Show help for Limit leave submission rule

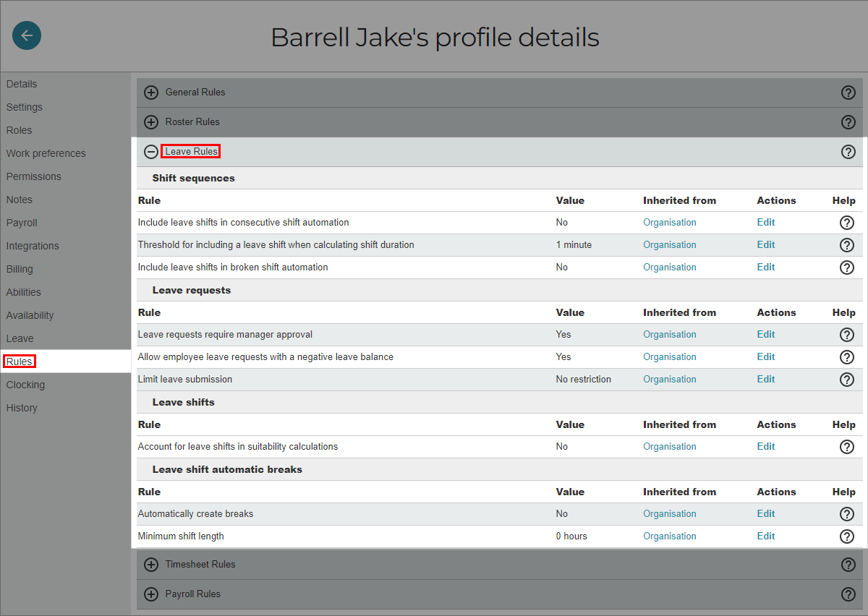(x=847, y=380)
